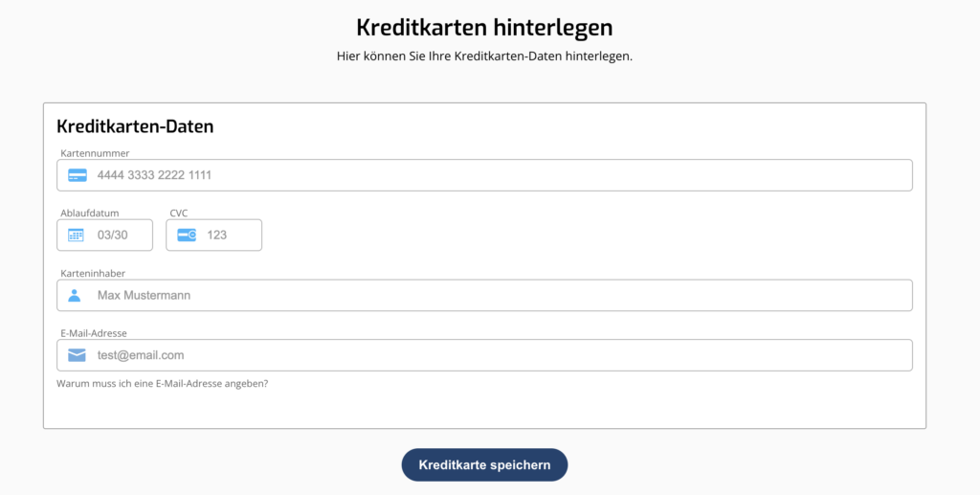
Task: Focus the CVC field showing 123
Action: [228, 235]
